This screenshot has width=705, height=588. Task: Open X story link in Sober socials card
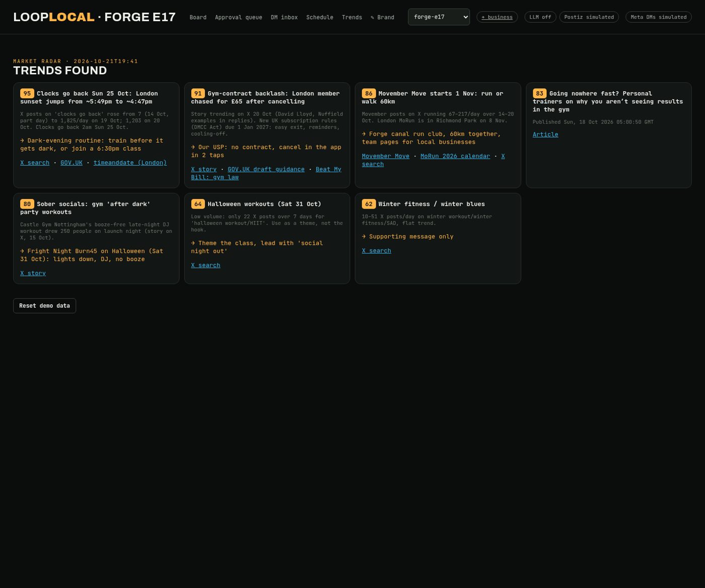pyautogui.click(x=33, y=273)
